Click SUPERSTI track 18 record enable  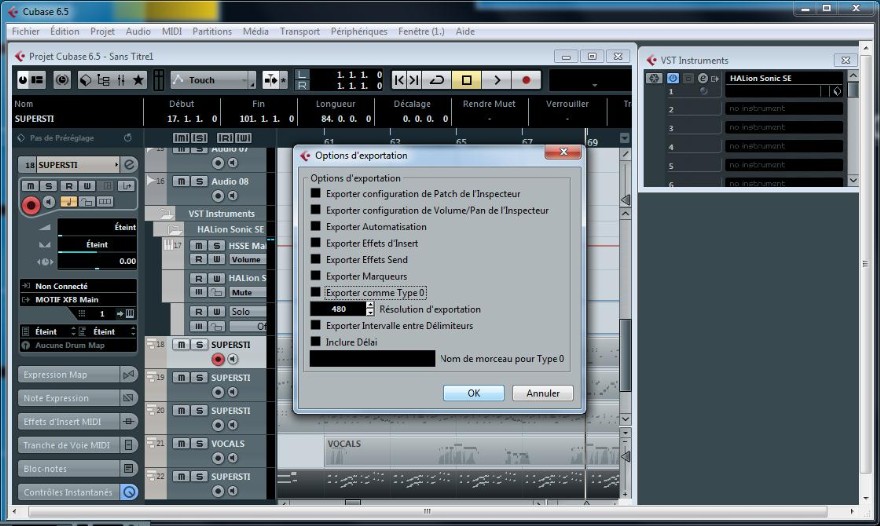218,359
